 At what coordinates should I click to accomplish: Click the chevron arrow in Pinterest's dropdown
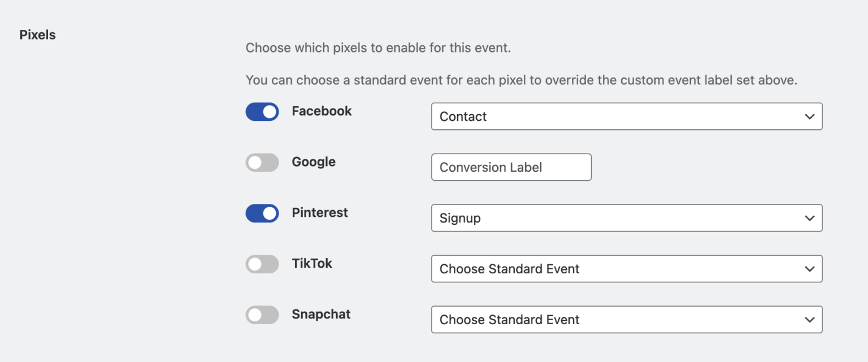pyautogui.click(x=809, y=218)
